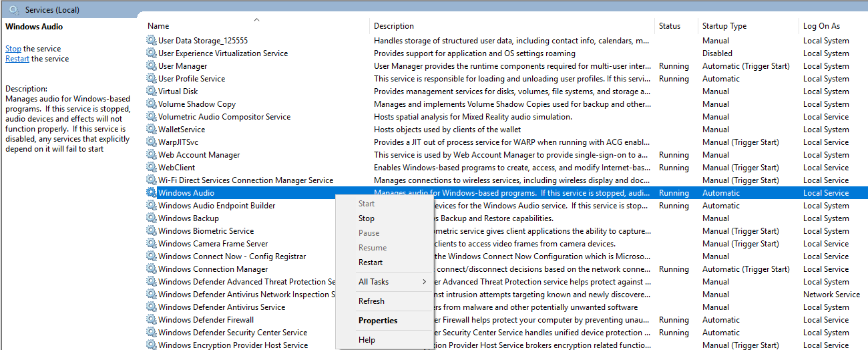Click the gear icon beside User Data Storage_125555
The width and height of the screenshot is (868, 350).
(152, 41)
